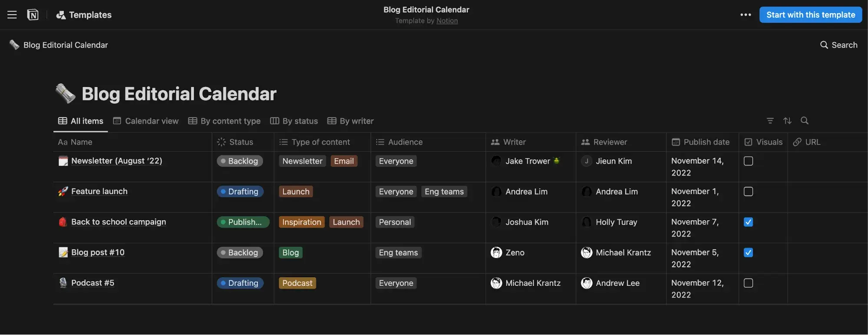Click memo icon of Blog post #10 row

click(x=63, y=252)
